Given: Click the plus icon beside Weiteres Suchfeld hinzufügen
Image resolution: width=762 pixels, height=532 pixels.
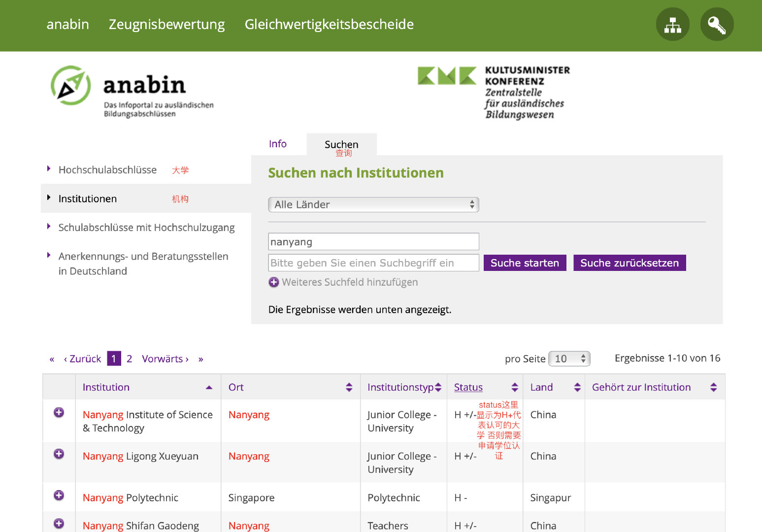Looking at the screenshot, I should pyautogui.click(x=274, y=282).
